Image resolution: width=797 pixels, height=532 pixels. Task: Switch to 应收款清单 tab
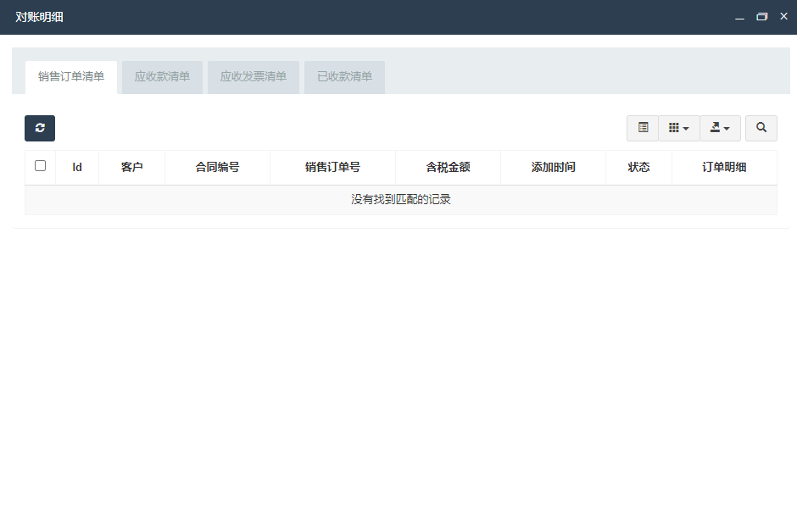click(162, 77)
